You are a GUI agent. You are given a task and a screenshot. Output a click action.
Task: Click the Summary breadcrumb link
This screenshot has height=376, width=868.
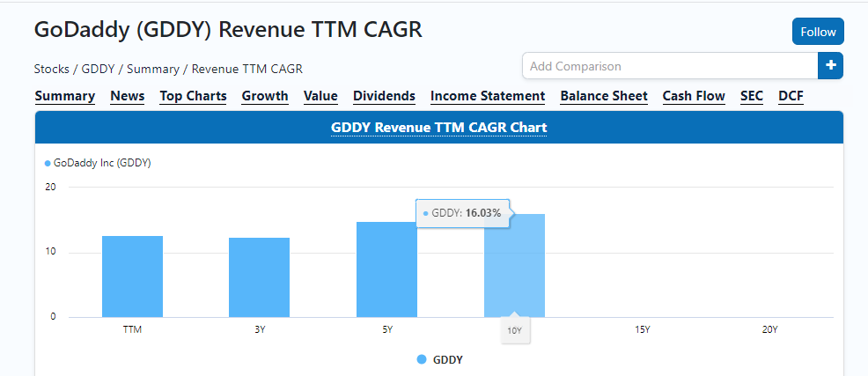(153, 70)
